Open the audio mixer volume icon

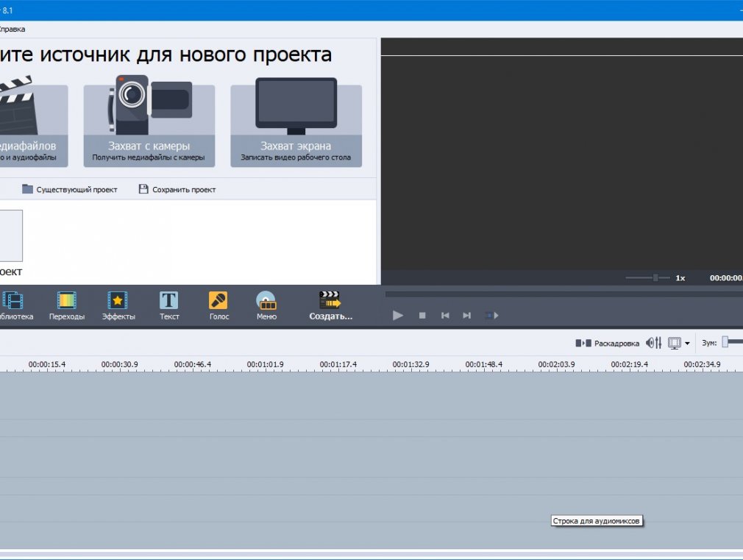coord(653,343)
